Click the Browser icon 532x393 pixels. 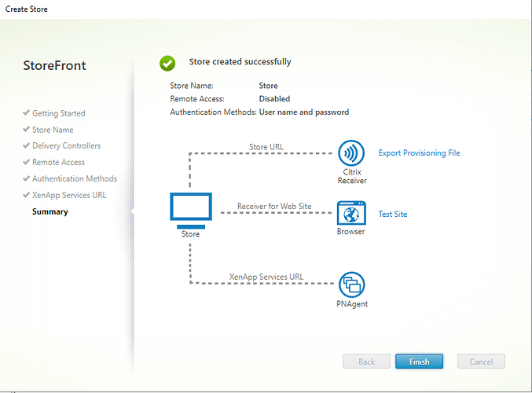[x=352, y=214]
